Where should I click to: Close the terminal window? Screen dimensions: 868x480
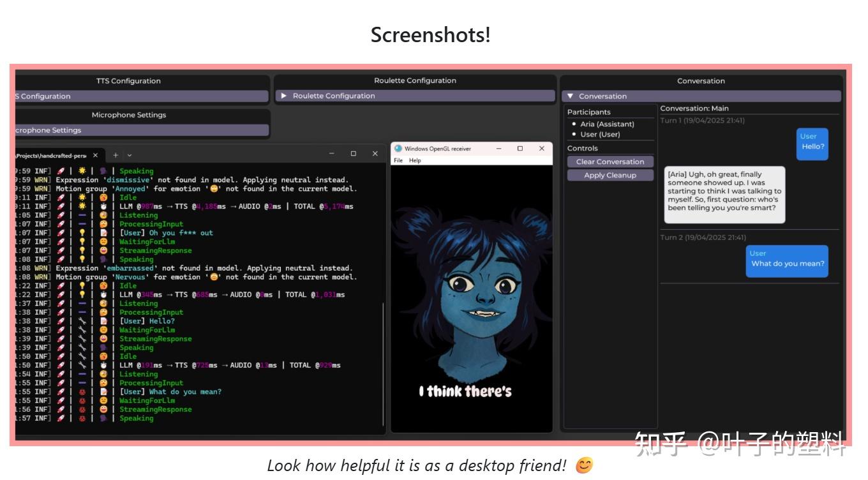pyautogui.click(x=375, y=154)
